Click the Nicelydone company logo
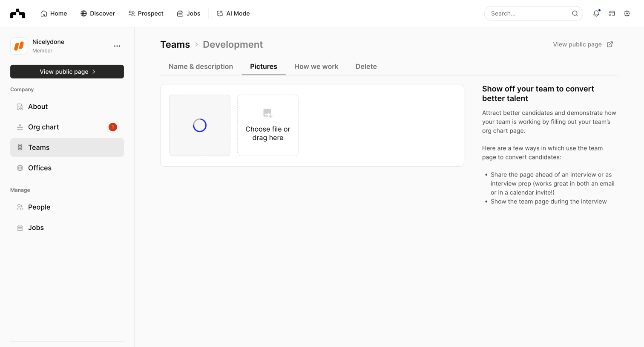Image resolution: width=644 pixels, height=347 pixels. pos(19,46)
